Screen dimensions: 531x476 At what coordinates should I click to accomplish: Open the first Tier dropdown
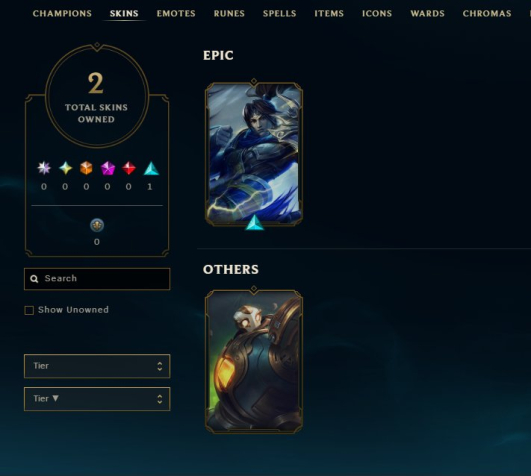(97, 366)
